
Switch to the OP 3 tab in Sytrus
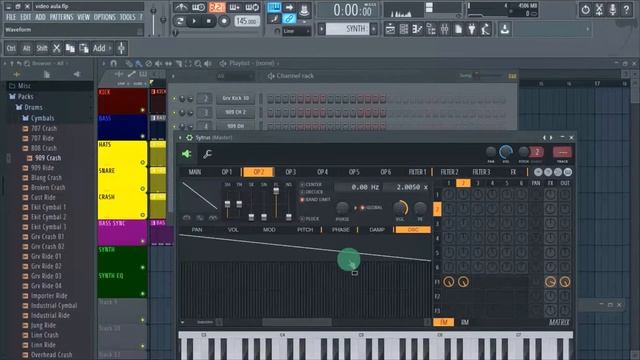[291, 172]
